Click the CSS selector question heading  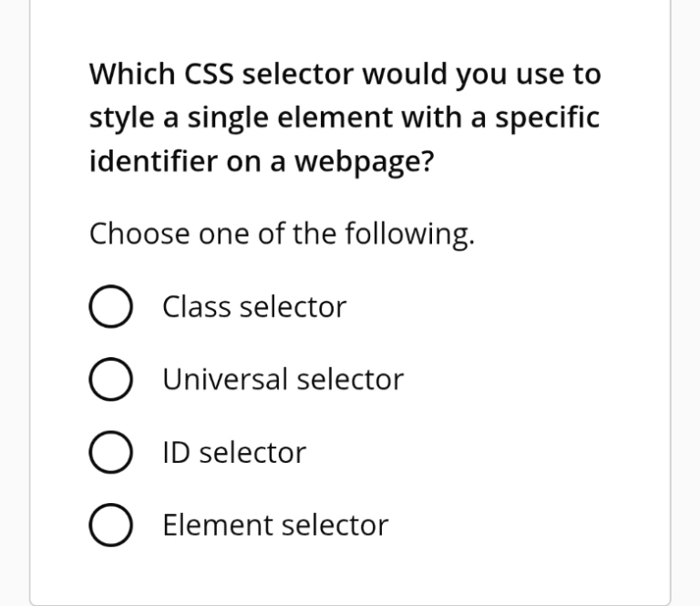coord(345,118)
